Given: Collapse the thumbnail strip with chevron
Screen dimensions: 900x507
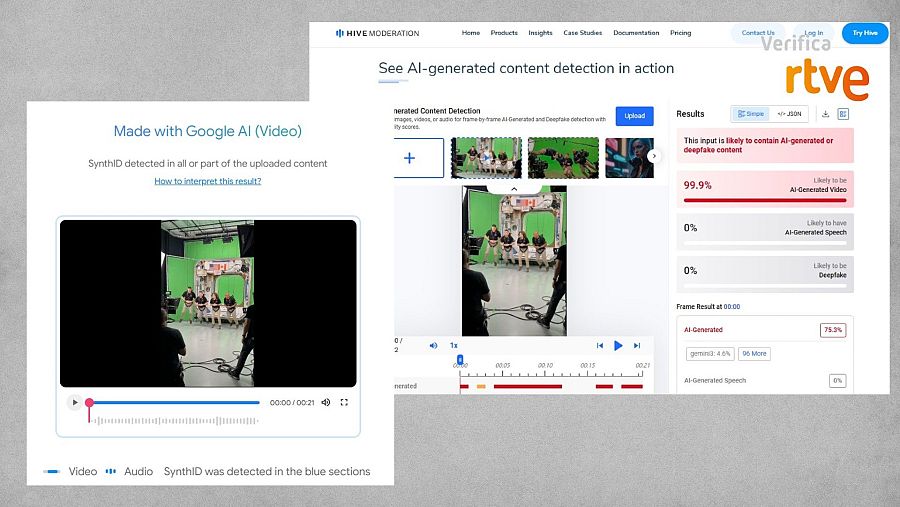Looking at the screenshot, I should point(514,188).
